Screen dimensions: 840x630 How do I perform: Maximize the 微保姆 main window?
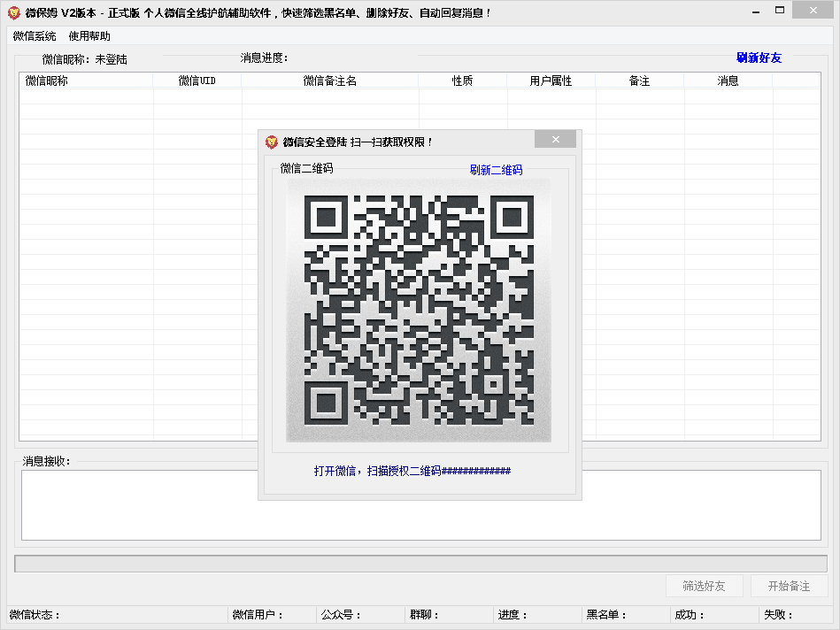coord(780,11)
